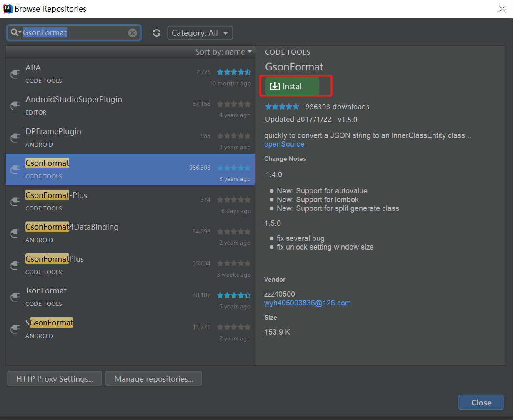
Task: Click the plug icon beside GsonFormat-Plus
Action: (15, 202)
